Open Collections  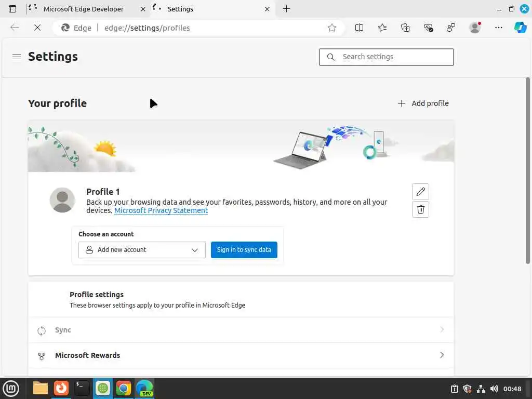pyautogui.click(x=405, y=28)
